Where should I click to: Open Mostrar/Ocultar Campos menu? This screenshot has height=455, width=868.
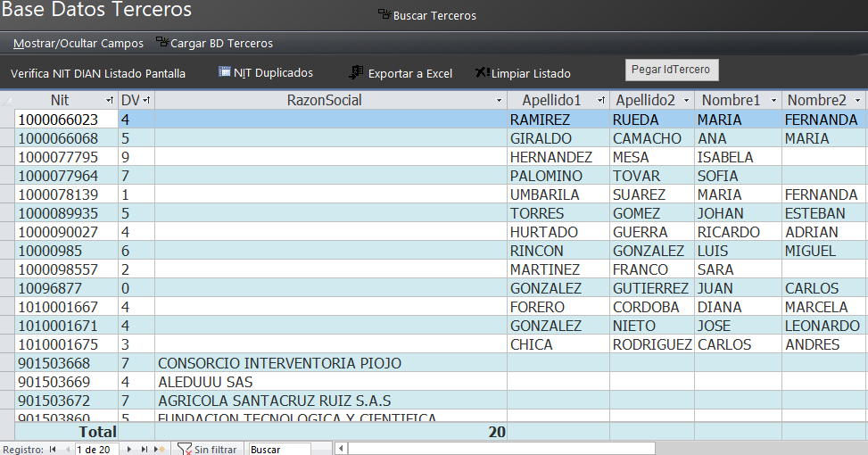click(79, 43)
